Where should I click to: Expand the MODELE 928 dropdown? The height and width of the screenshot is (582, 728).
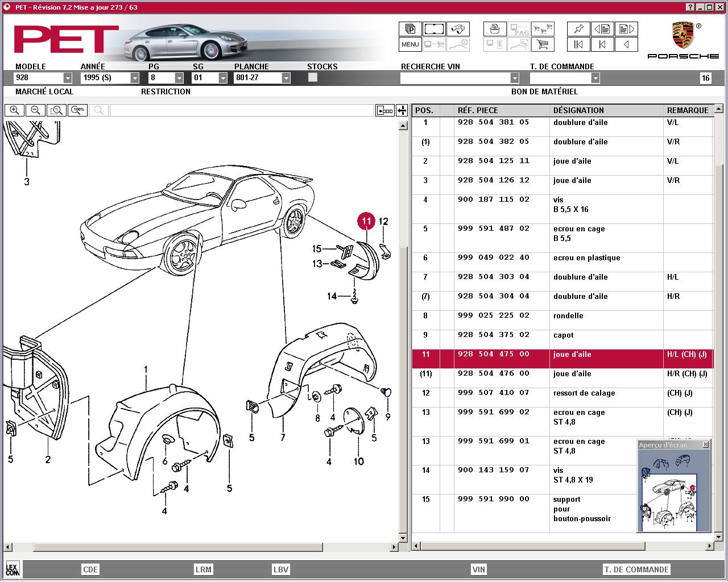coord(68,78)
